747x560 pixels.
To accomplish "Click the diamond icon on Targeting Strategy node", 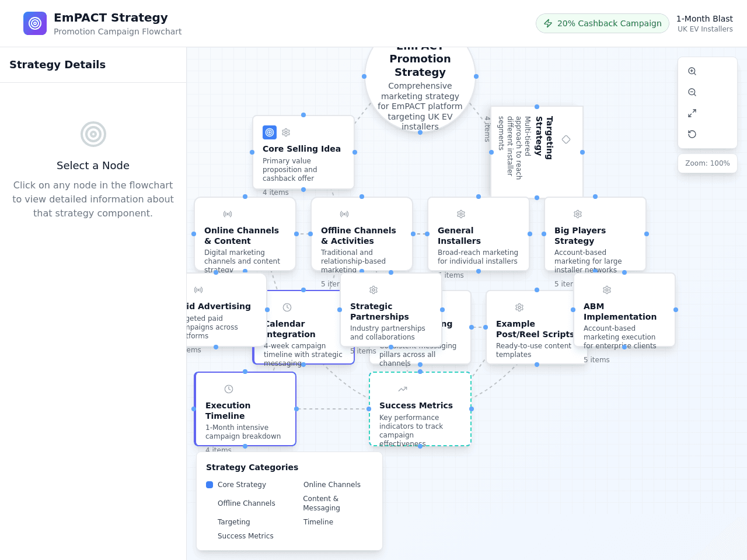I will tap(566, 139).
